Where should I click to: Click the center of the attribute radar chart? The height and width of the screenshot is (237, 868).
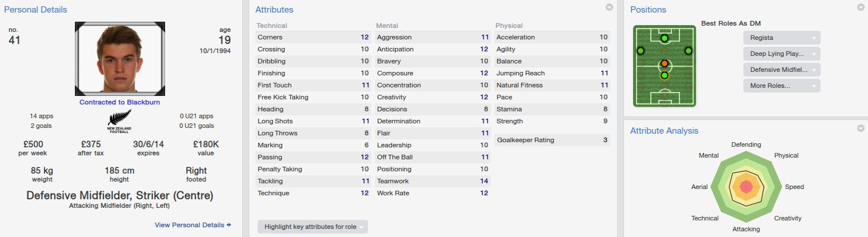tap(746, 187)
